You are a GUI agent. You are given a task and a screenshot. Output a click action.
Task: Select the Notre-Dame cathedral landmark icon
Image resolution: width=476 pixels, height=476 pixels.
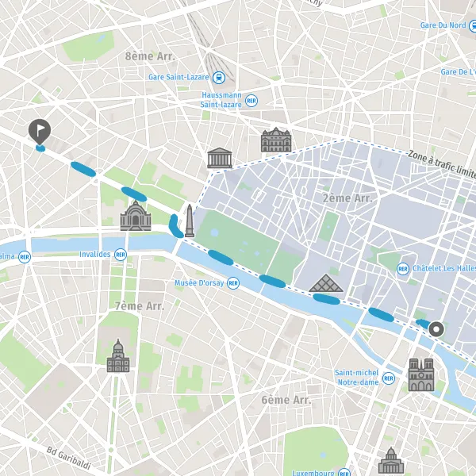click(x=421, y=374)
